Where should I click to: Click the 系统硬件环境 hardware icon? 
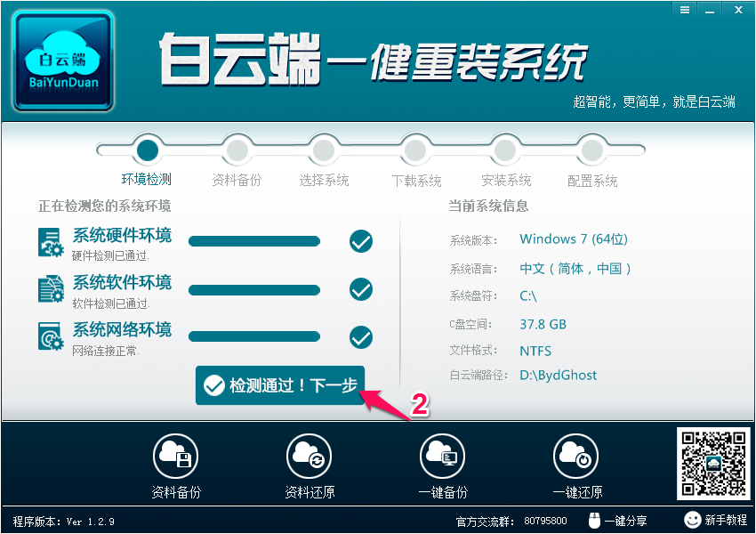click(x=51, y=243)
